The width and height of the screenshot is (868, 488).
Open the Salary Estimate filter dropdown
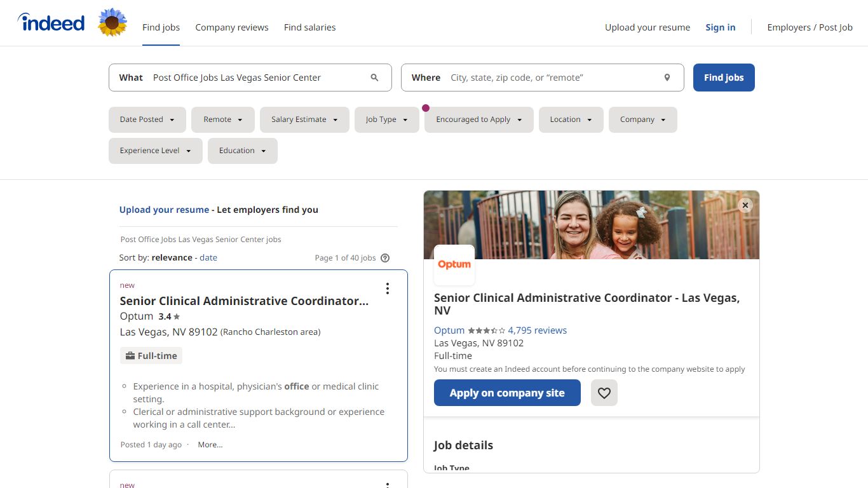304,119
